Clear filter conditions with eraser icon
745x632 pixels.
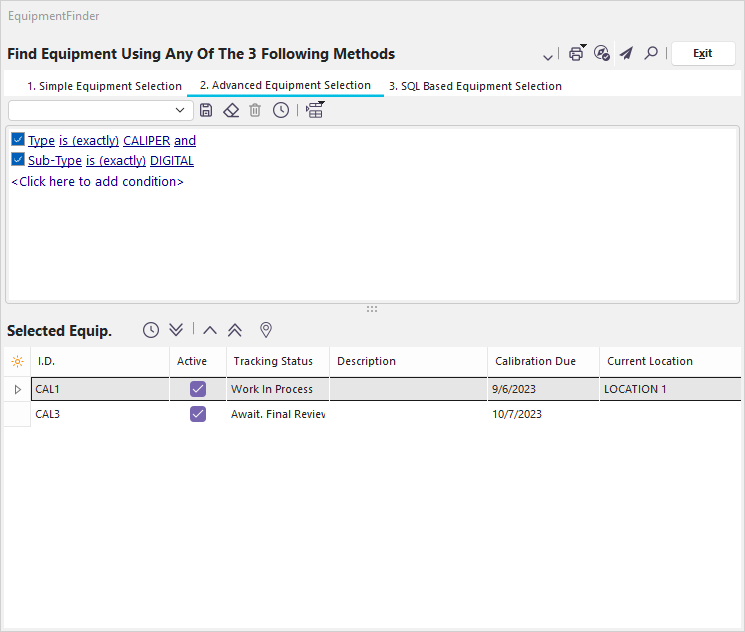[231, 110]
